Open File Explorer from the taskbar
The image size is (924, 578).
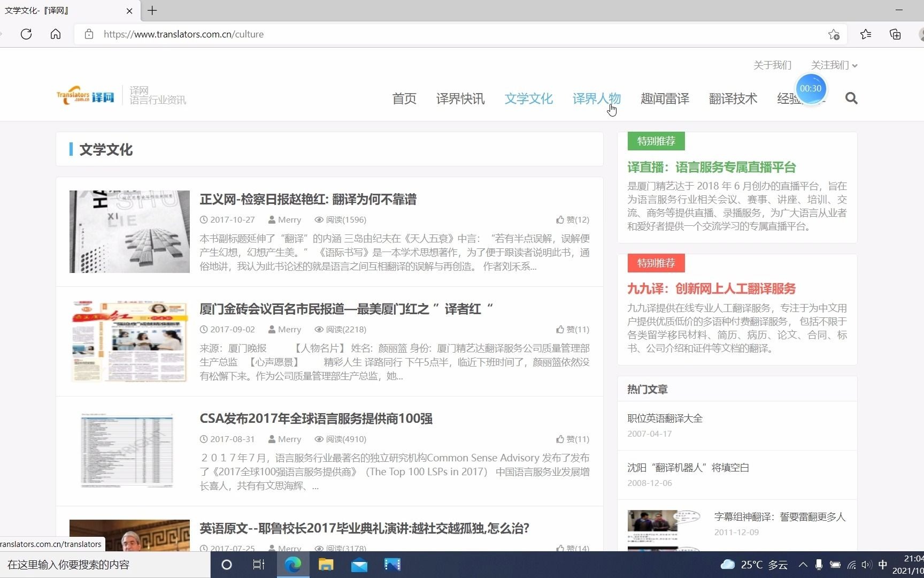pos(326,565)
